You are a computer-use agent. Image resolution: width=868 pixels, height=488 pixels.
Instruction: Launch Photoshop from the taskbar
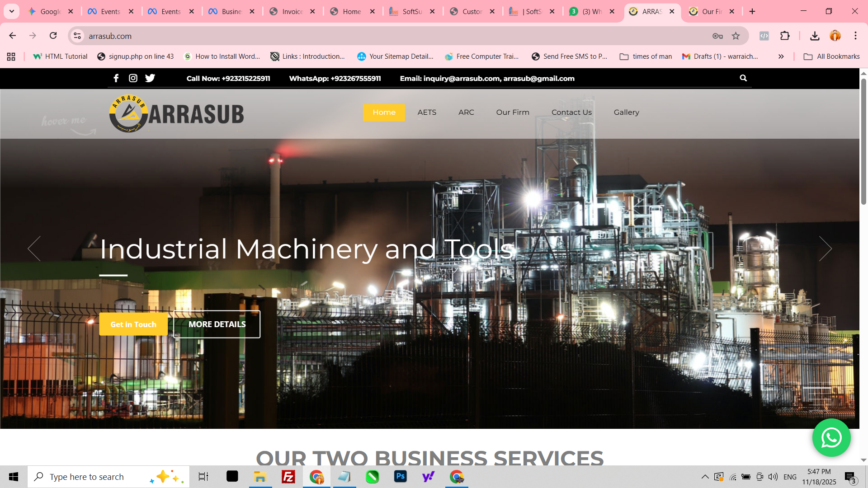401,476
